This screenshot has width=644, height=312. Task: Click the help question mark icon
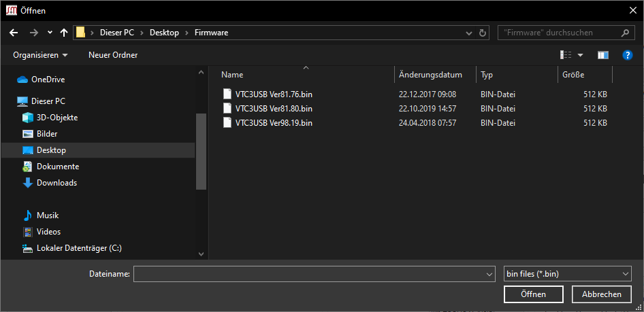pos(628,55)
